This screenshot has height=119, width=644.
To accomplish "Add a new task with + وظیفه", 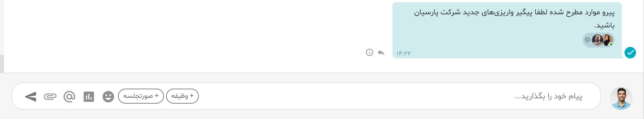I will tap(182, 96).
